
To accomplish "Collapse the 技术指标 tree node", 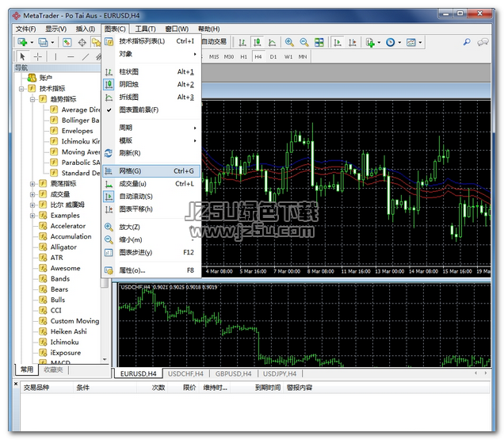I will click(21, 89).
